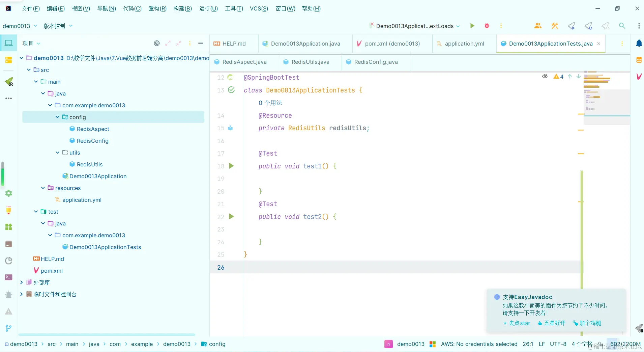644x352 pixels.
Task: Open Git branch tool window icon
Action: [x=8, y=328]
